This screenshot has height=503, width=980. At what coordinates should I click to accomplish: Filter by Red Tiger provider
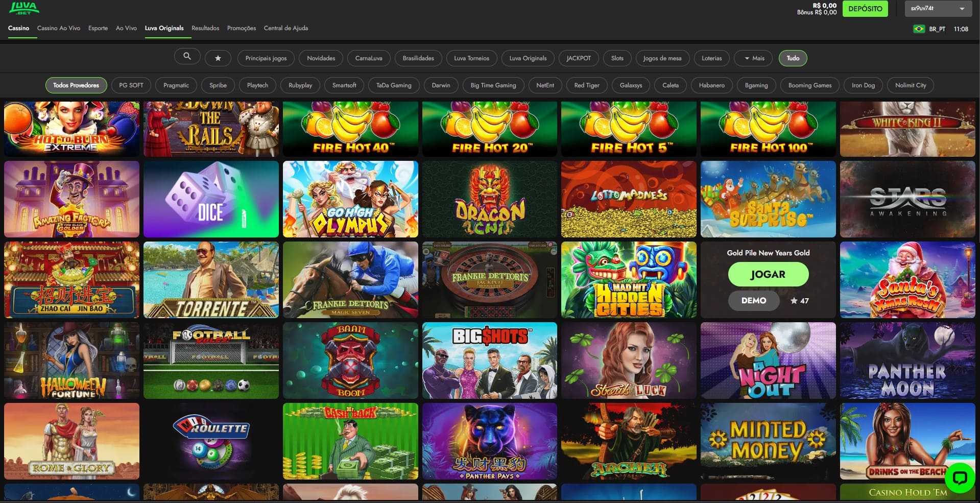tap(587, 85)
